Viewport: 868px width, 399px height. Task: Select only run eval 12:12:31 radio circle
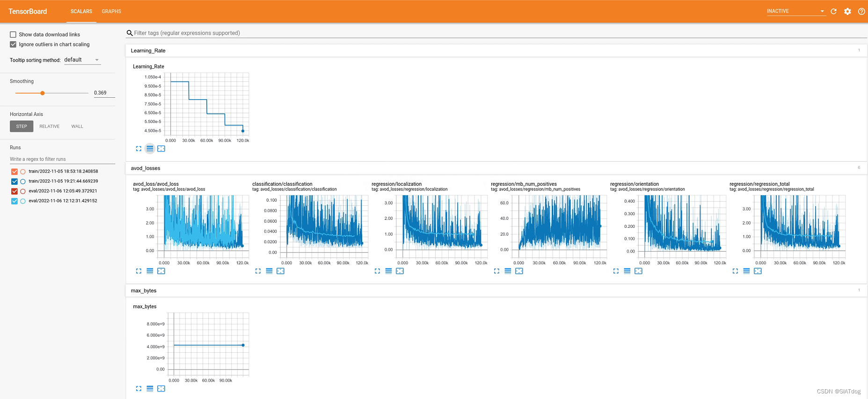pos(23,201)
